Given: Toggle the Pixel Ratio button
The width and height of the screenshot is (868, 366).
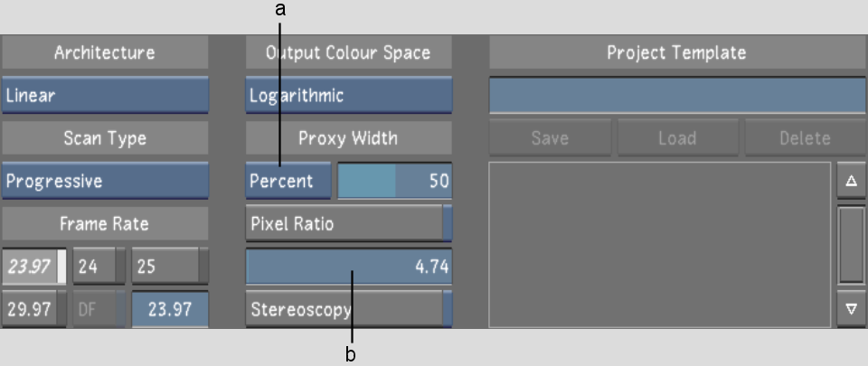Looking at the screenshot, I should click(x=349, y=223).
